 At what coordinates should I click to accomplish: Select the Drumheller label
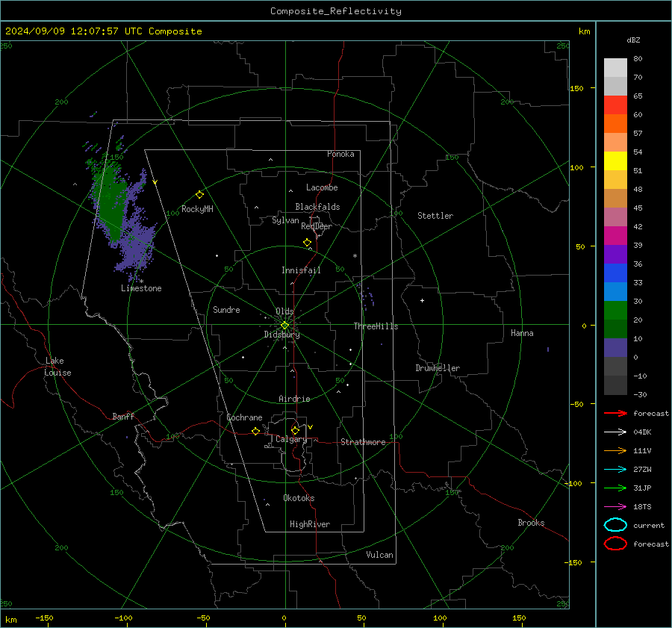coord(438,368)
